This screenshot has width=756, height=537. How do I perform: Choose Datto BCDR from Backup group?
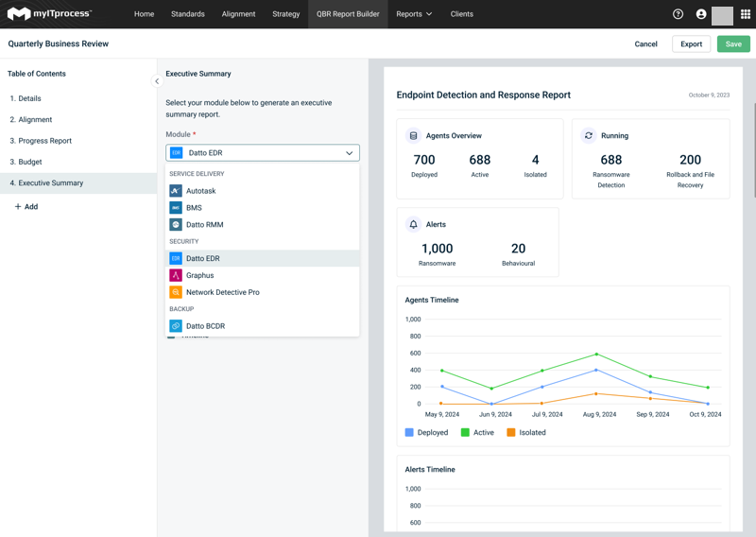tap(263, 325)
